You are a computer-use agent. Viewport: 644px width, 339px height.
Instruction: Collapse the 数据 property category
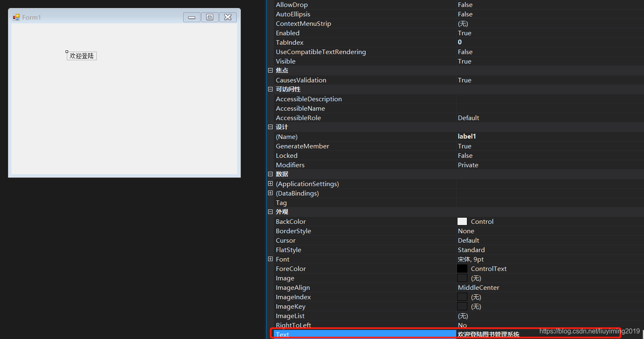[270, 174]
